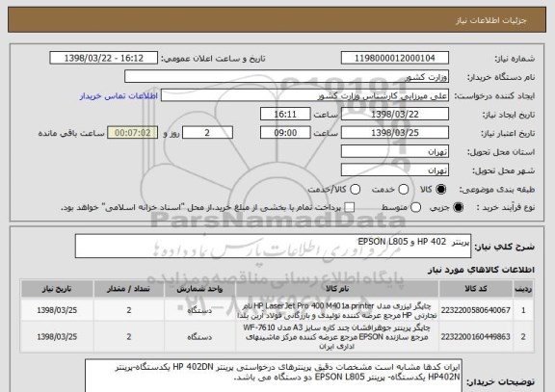Click the کد کالا column header
This screenshot has width=555, height=392.
pyautogui.click(x=476, y=289)
